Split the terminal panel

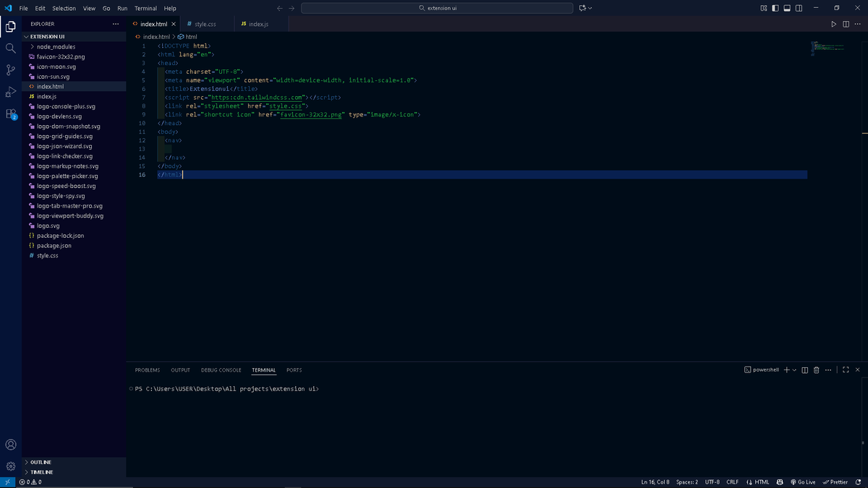coord(805,370)
